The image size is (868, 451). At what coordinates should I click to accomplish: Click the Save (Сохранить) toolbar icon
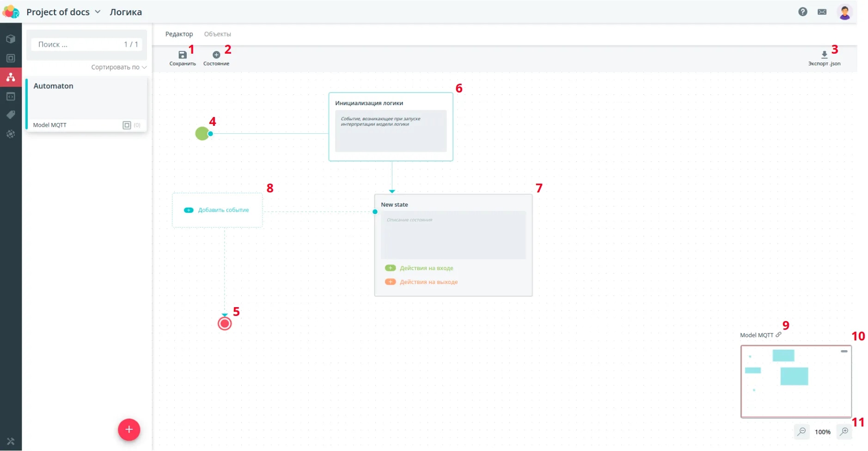tap(183, 55)
